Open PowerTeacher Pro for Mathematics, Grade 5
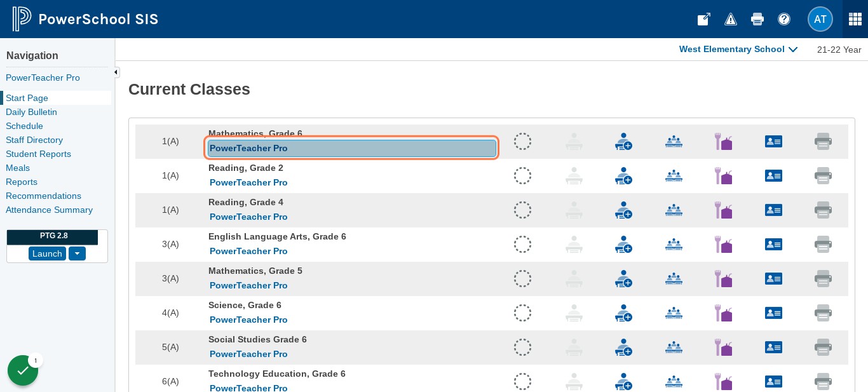The image size is (868, 392). pyautogui.click(x=248, y=285)
